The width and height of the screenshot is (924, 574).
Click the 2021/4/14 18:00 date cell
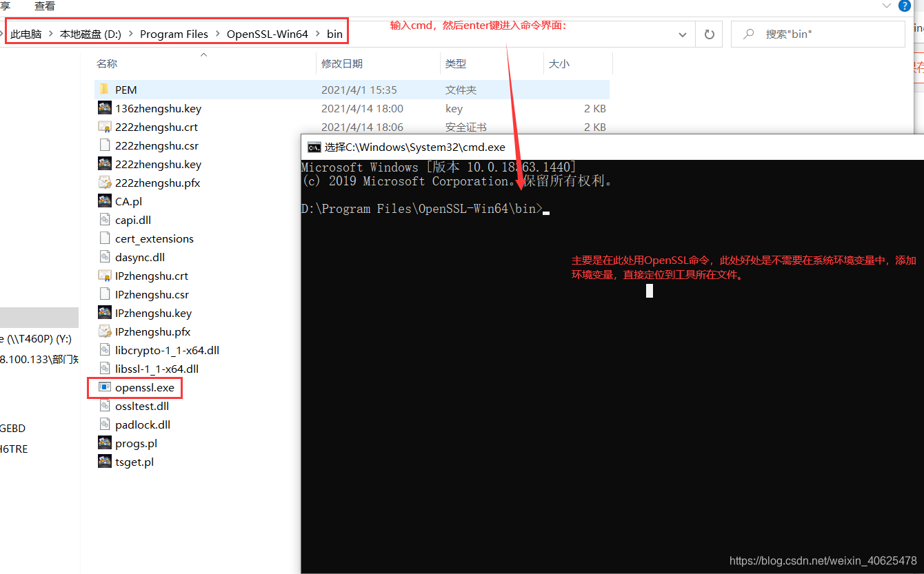(x=362, y=108)
